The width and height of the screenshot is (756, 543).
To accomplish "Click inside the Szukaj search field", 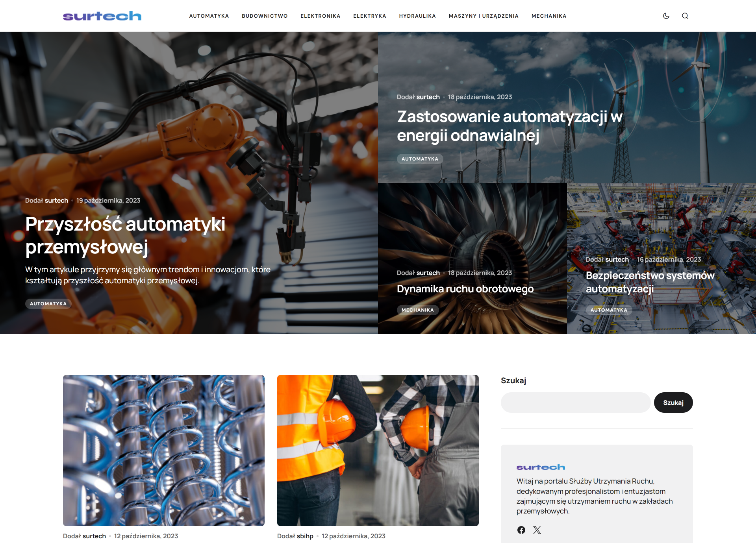I will pos(575,403).
